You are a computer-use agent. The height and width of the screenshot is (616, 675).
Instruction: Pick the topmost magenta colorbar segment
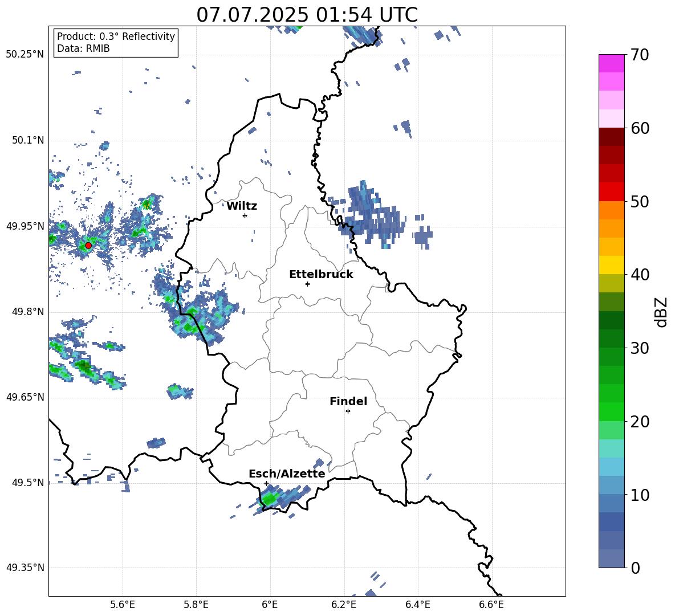coord(611,63)
